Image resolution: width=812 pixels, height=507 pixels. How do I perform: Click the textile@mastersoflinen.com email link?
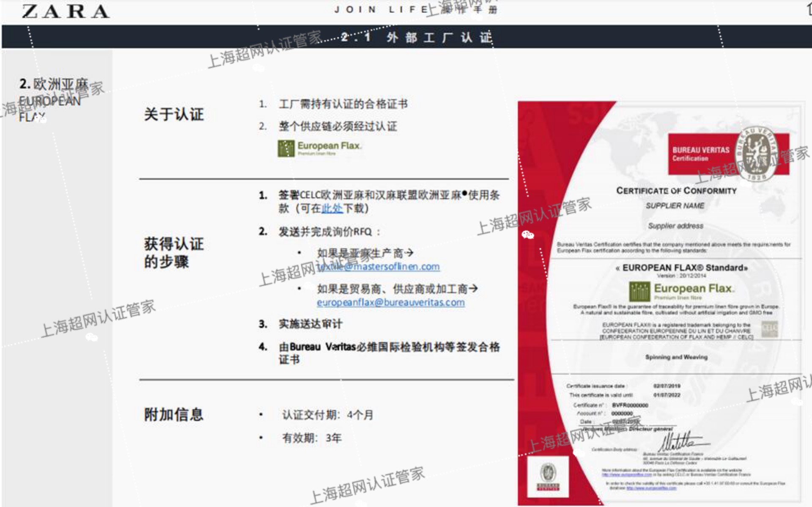[378, 267]
